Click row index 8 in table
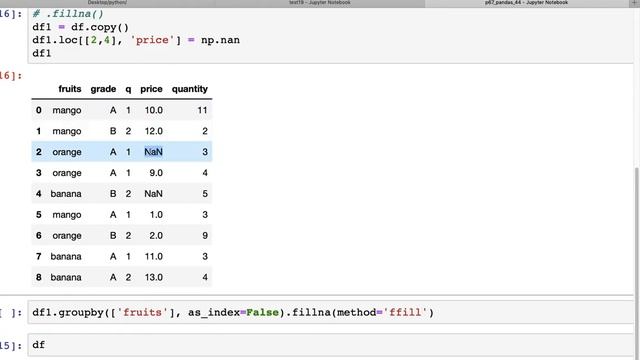 tap(39, 277)
